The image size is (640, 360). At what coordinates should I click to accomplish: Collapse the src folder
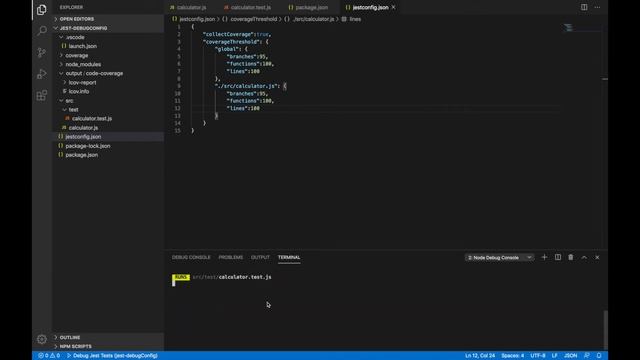pyautogui.click(x=108, y=100)
